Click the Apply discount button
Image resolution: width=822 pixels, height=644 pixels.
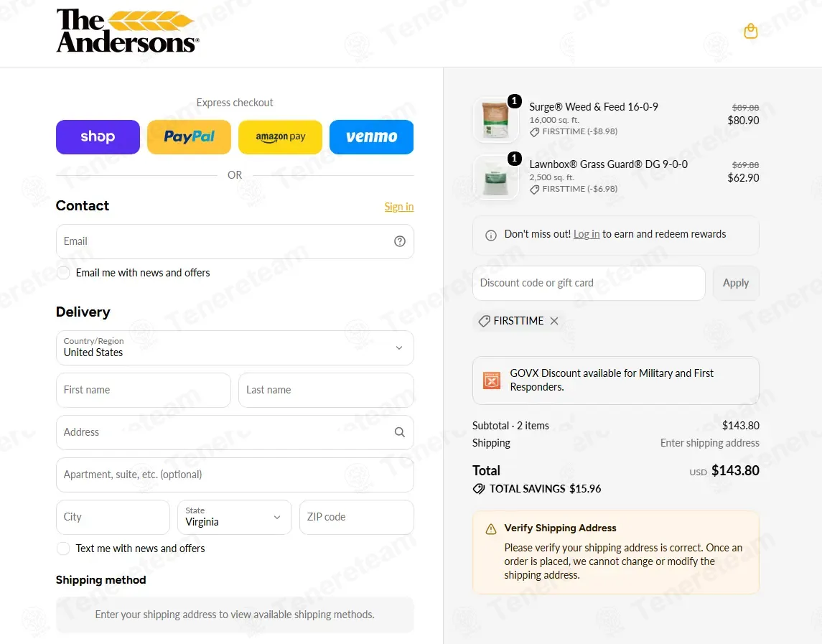(736, 283)
